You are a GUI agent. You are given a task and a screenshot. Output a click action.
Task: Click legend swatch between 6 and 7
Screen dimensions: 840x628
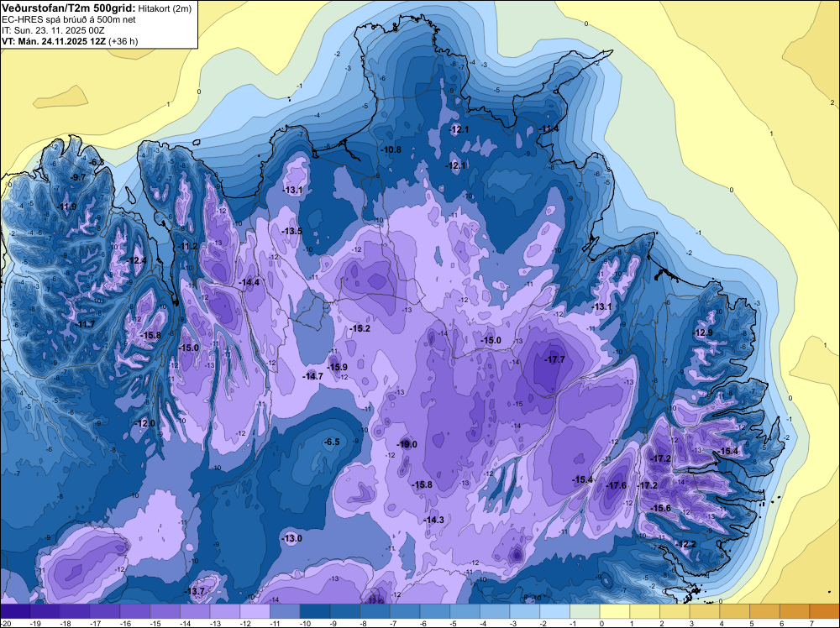point(795,610)
